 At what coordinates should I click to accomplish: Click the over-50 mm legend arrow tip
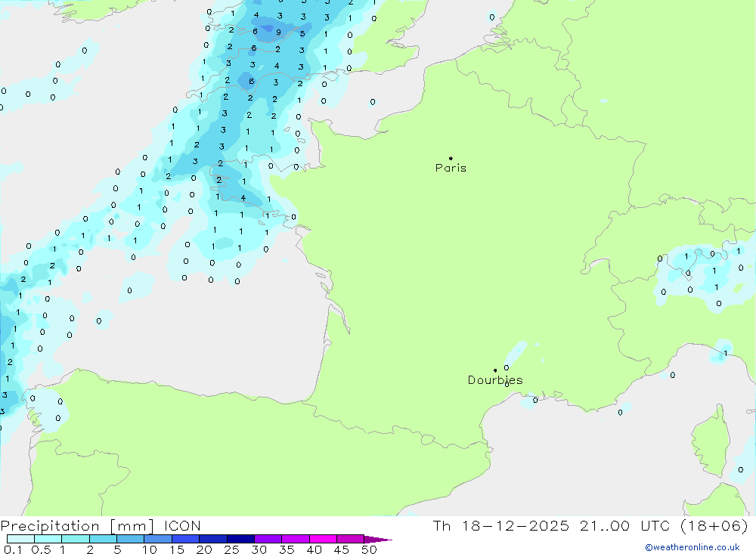[x=379, y=540]
